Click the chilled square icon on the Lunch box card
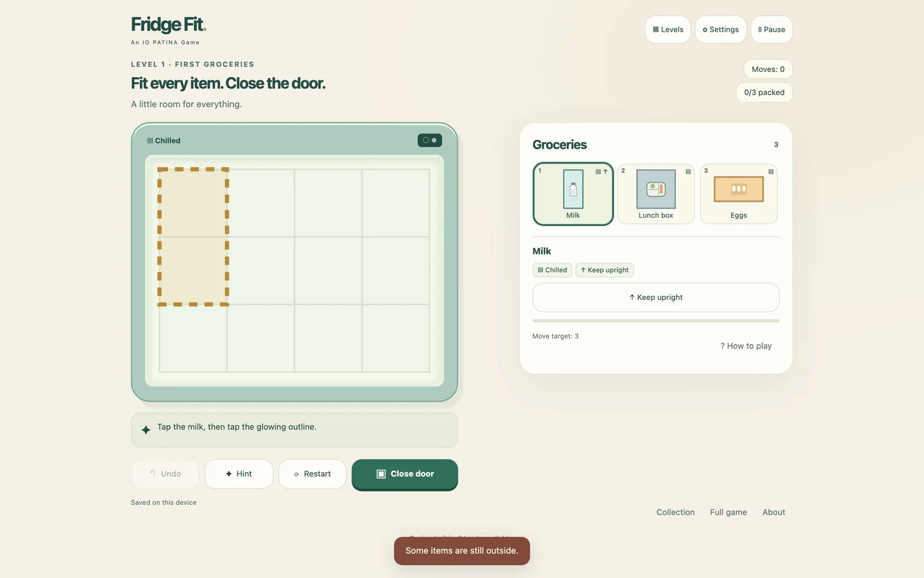The width and height of the screenshot is (924, 578). 688,171
